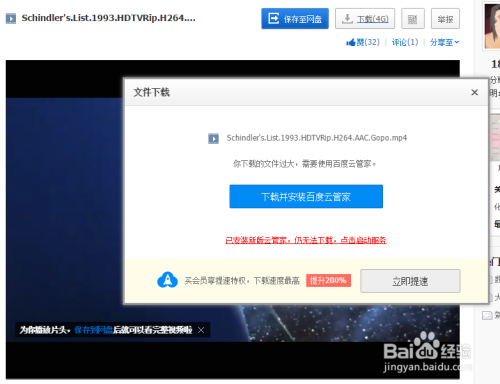This screenshot has width=500, height=384.
Task: Close the 文件下载 dialog
Action: click(474, 92)
